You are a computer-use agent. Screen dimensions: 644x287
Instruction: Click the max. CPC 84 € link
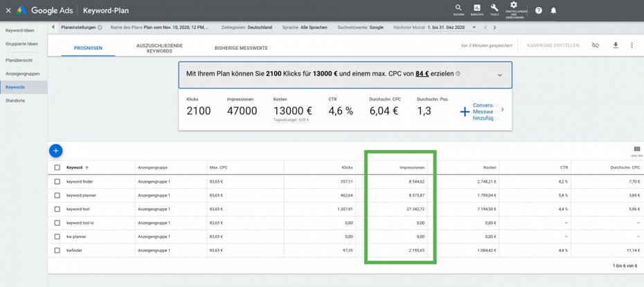click(x=422, y=74)
